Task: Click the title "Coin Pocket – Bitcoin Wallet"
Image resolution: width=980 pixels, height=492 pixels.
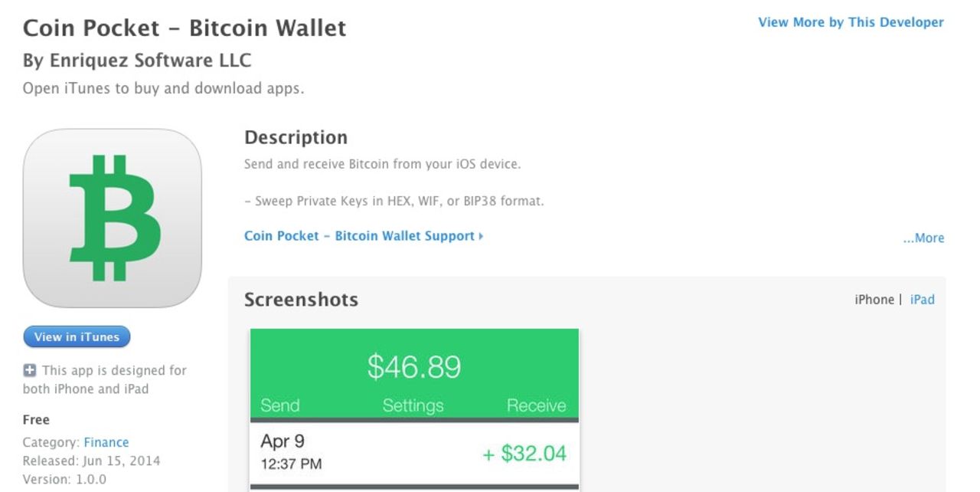Action: [185, 28]
